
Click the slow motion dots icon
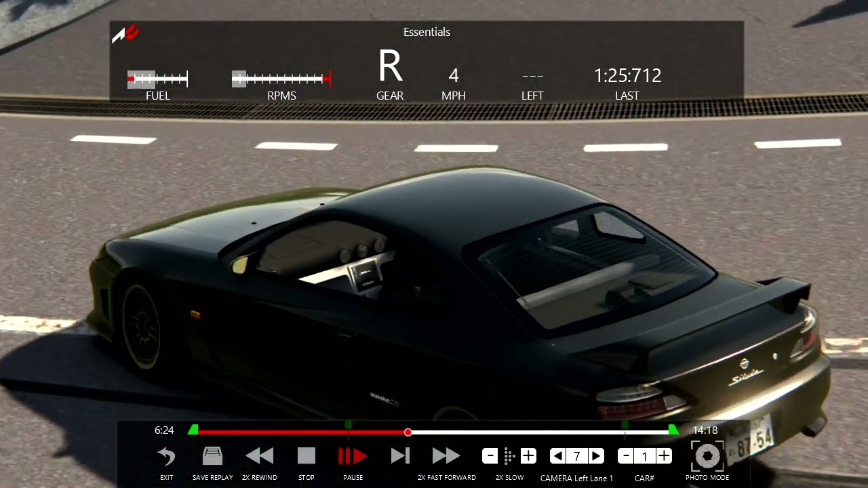(509, 455)
